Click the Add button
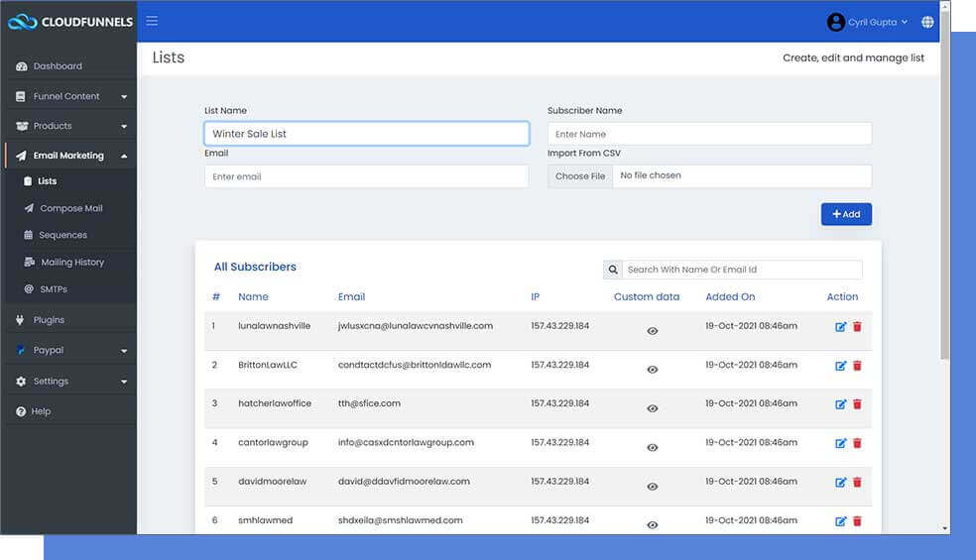The width and height of the screenshot is (976, 560). tap(846, 214)
